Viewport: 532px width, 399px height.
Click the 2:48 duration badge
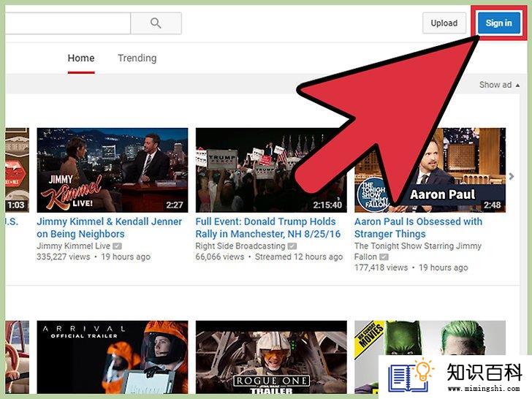click(x=493, y=205)
